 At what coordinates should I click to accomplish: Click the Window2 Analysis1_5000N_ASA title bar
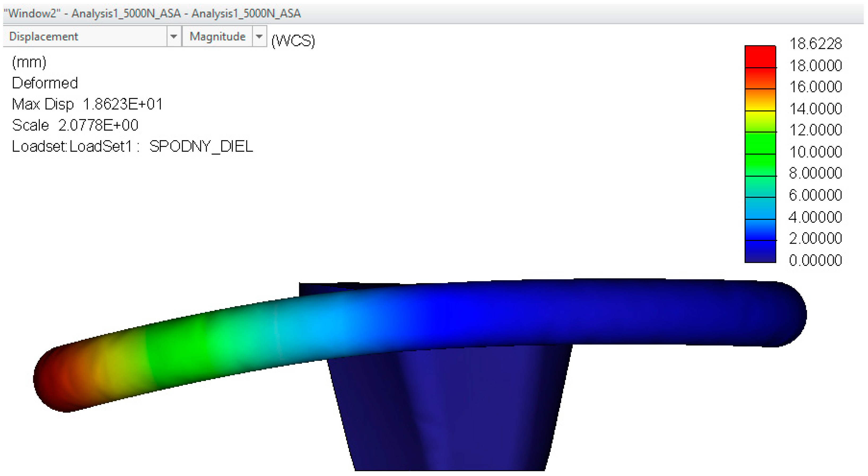152,14
